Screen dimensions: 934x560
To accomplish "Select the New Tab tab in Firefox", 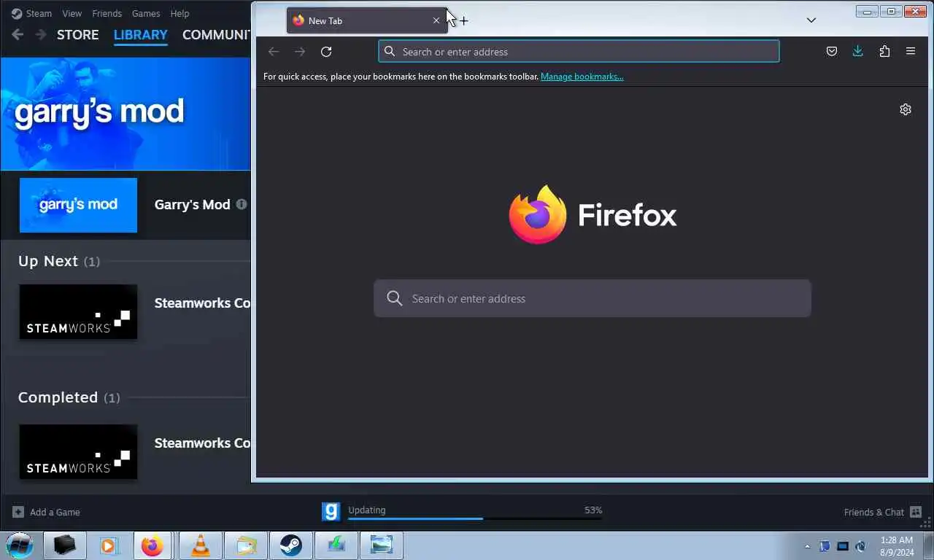I will pos(367,20).
